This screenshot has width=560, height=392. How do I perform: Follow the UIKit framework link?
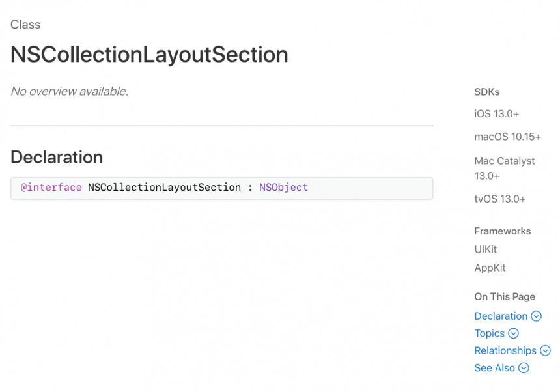pyautogui.click(x=485, y=249)
